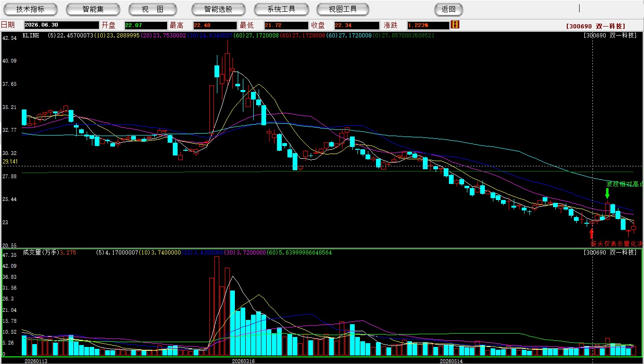This screenshot has width=644, height=364.
Task: Click the date field 2026.06.30
Action: click(x=62, y=25)
